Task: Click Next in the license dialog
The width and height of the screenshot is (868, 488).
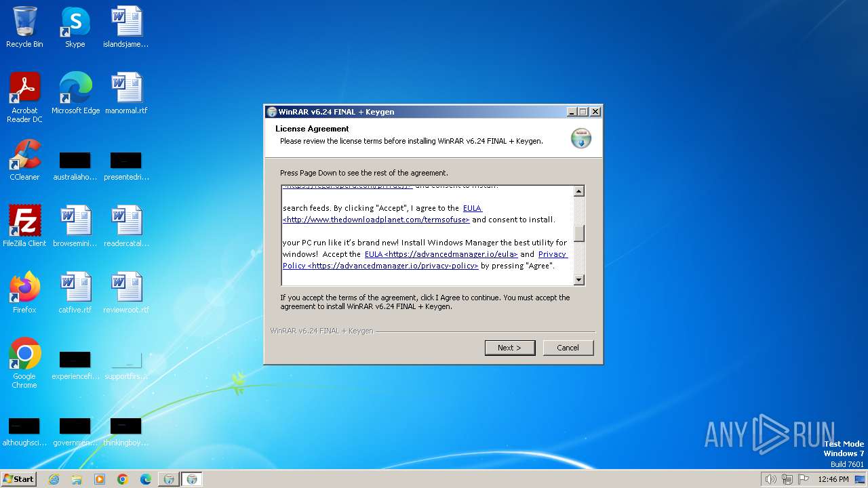Action: [x=510, y=348]
